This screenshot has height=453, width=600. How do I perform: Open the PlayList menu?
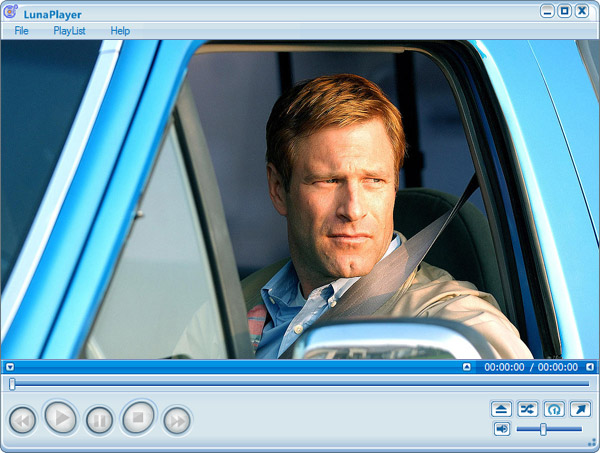[69, 31]
